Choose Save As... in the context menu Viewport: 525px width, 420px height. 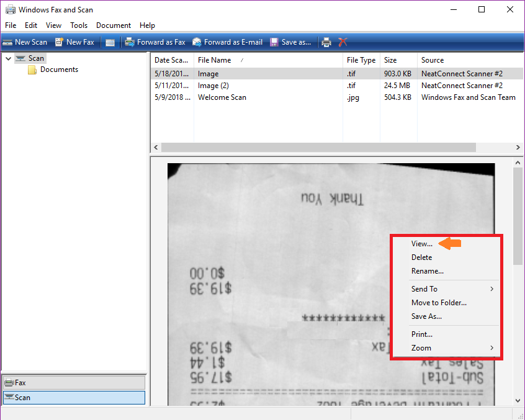[x=426, y=316]
